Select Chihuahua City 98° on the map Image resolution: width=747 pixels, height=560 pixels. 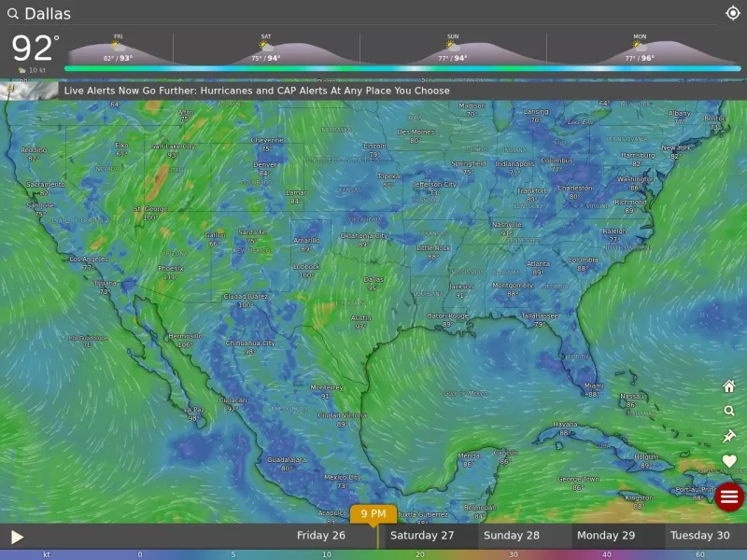point(250,346)
